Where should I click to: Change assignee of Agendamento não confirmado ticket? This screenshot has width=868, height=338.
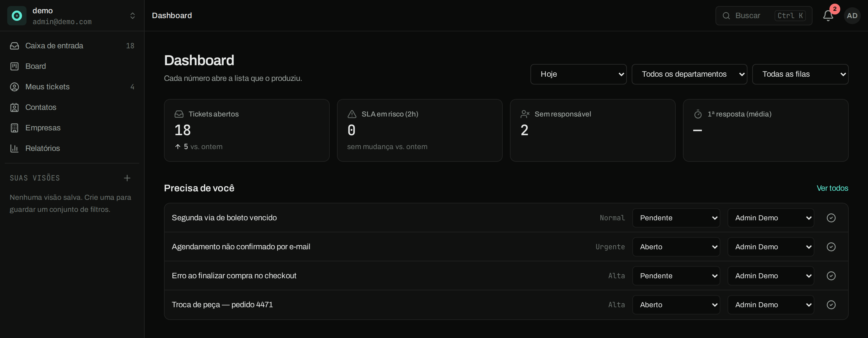771,247
